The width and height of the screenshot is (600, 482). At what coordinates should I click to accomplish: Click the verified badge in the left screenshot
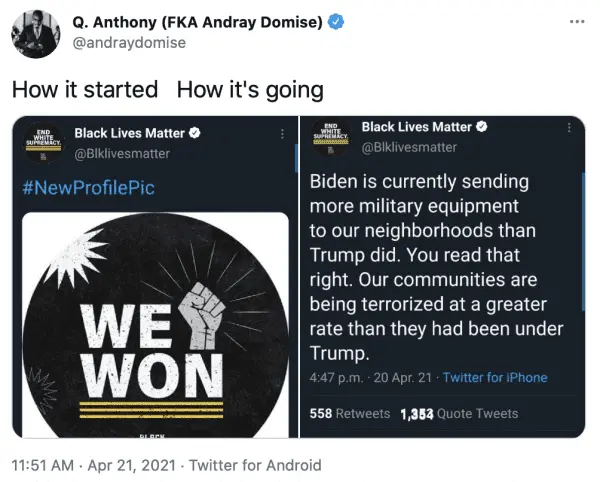click(196, 133)
